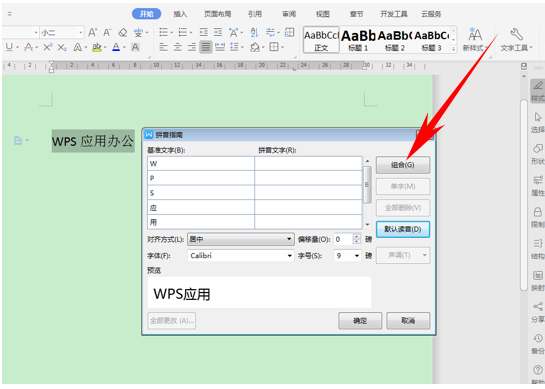Apply underline with the U icon

pyautogui.click(x=9, y=47)
